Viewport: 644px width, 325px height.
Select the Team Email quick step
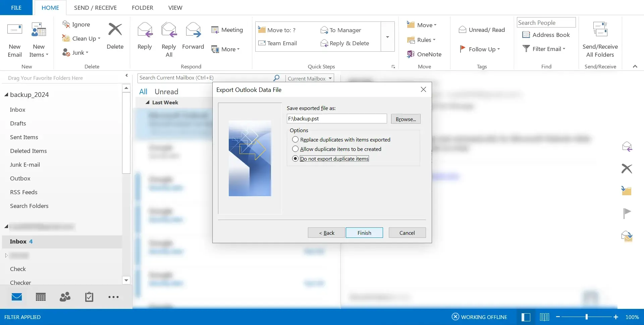(278, 43)
